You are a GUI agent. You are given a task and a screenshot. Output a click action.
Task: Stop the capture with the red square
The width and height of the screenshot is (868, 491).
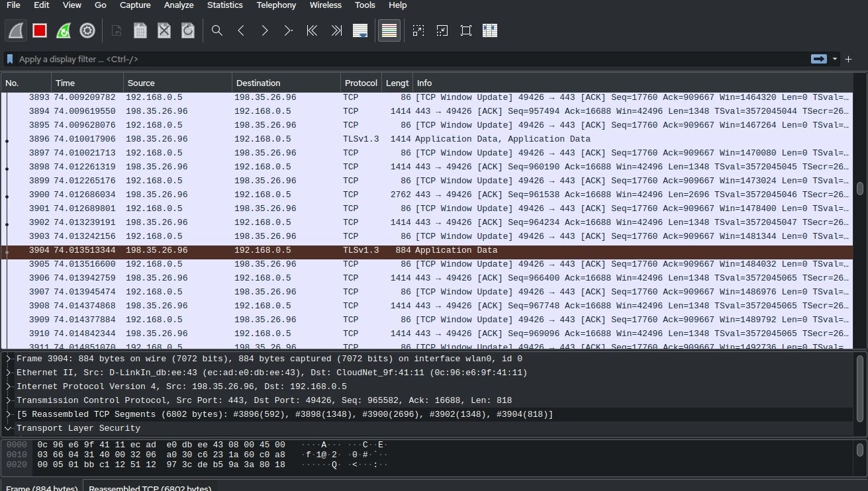point(40,30)
